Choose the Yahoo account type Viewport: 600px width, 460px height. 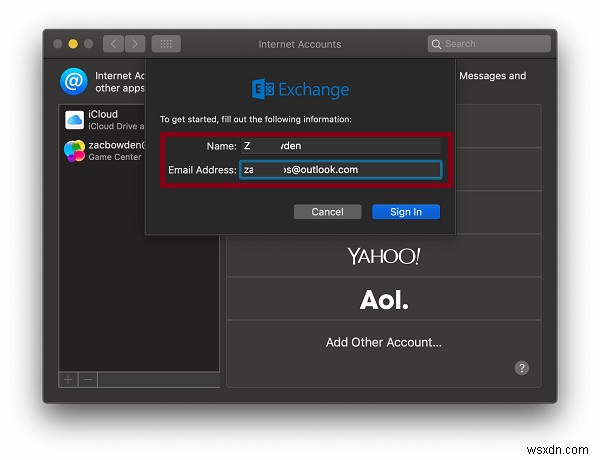pos(384,256)
